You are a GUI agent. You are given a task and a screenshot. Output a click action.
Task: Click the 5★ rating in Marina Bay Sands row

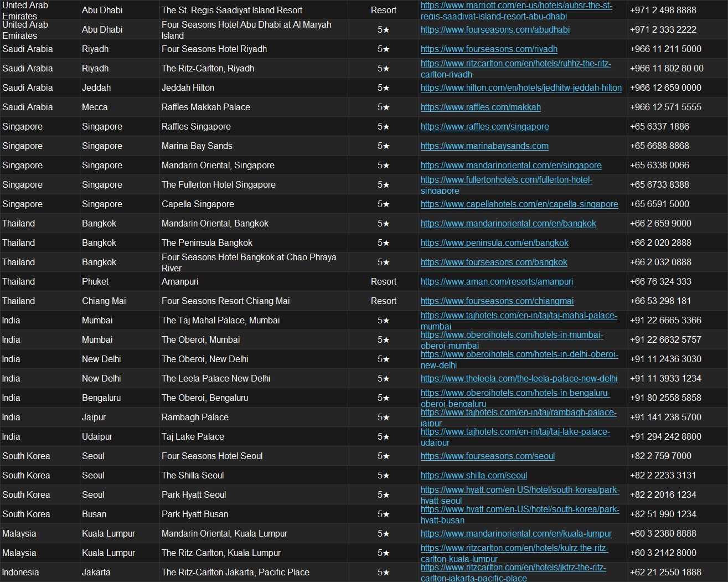(384, 146)
